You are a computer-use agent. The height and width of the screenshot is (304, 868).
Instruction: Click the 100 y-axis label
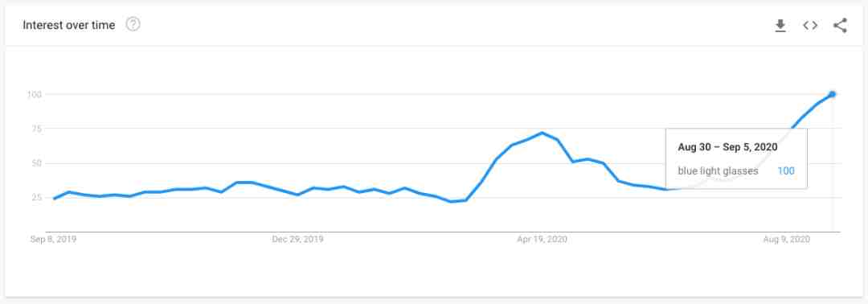tap(35, 95)
